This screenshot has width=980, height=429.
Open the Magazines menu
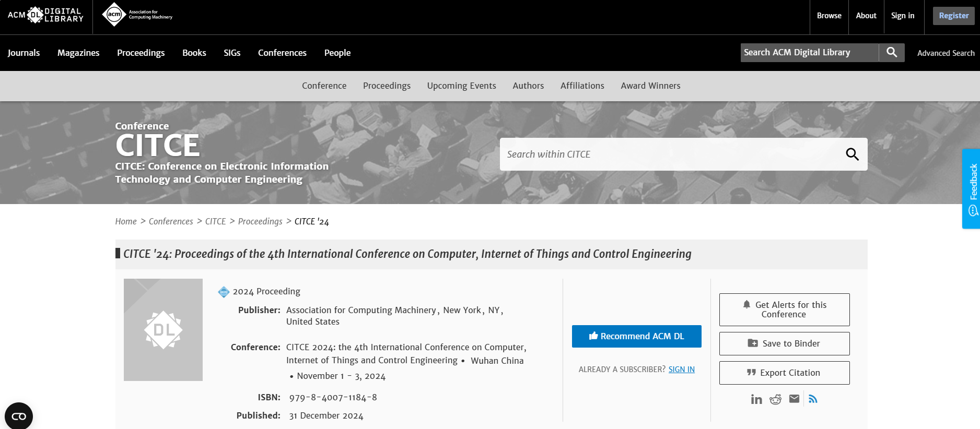pyautogui.click(x=78, y=53)
